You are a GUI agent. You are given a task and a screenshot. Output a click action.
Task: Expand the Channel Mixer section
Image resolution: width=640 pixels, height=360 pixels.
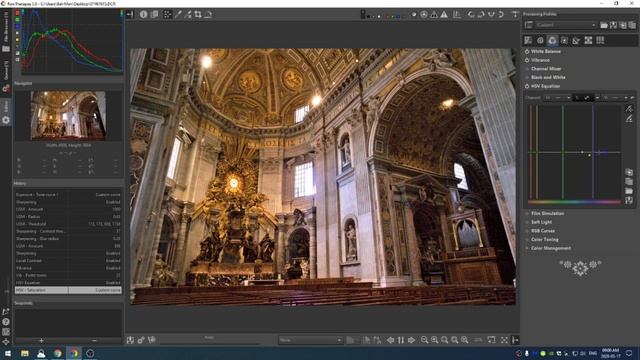click(546, 69)
